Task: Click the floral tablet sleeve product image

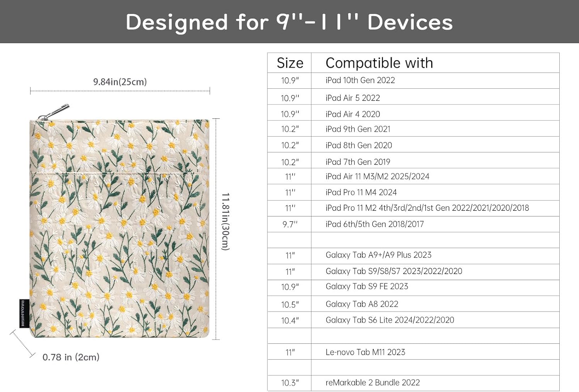Action: click(120, 228)
